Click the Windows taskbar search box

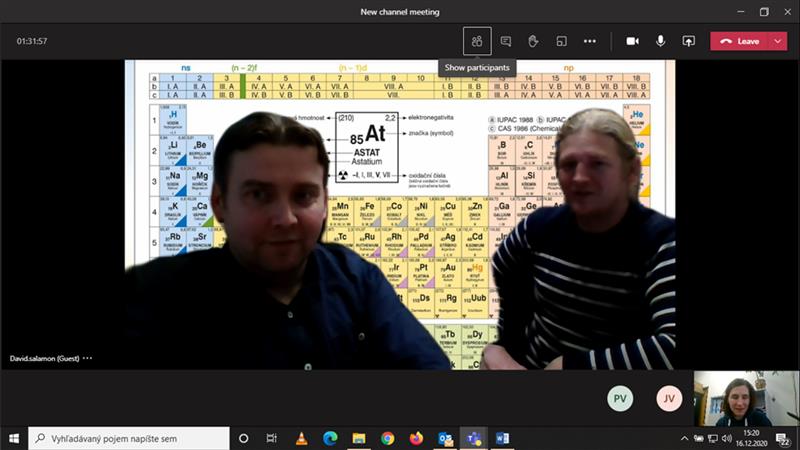click(129, 438)
